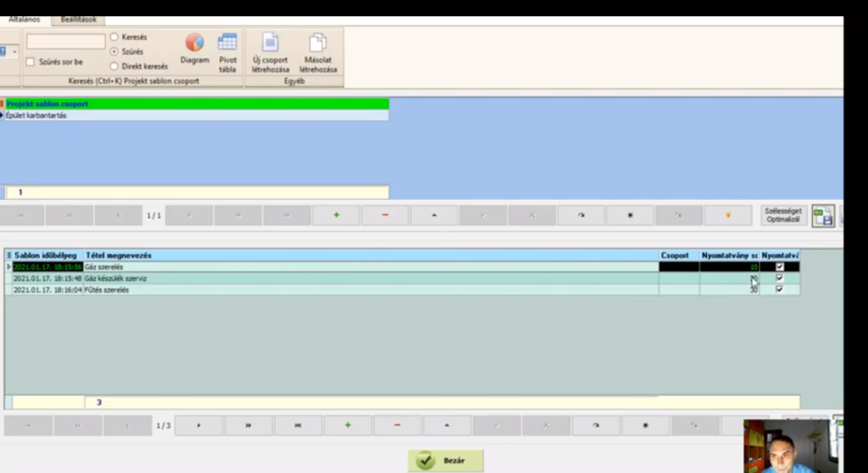Open the Diagram chart tool
Image resolution: width=868 pixels, height=473 pixels.
click(194, 49)
